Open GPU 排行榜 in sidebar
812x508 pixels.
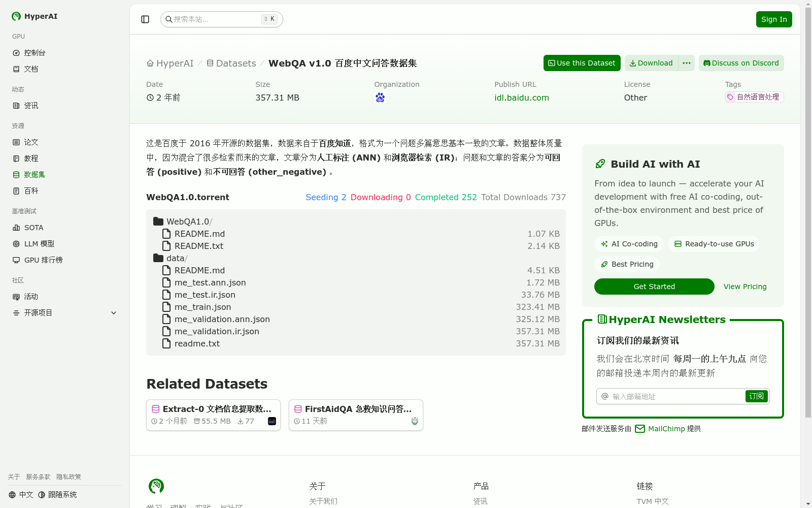click(65, 260)
